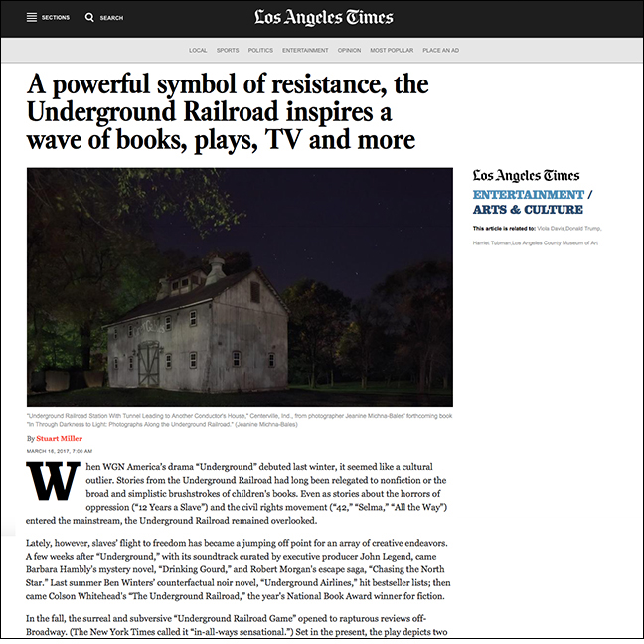Image resolution: width=644 pixels, height=644 pixels.
Task: Select Most Popular in navigation bar
Action: 392,50
